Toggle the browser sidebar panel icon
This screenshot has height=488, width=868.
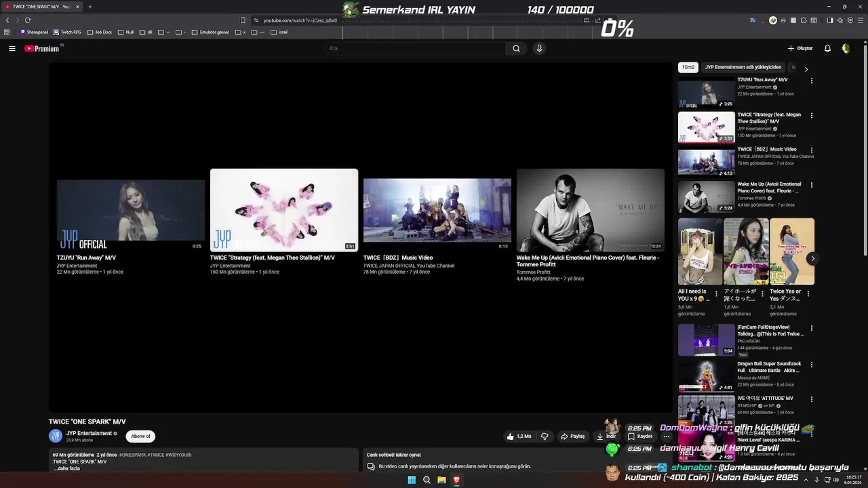(830, 20)
